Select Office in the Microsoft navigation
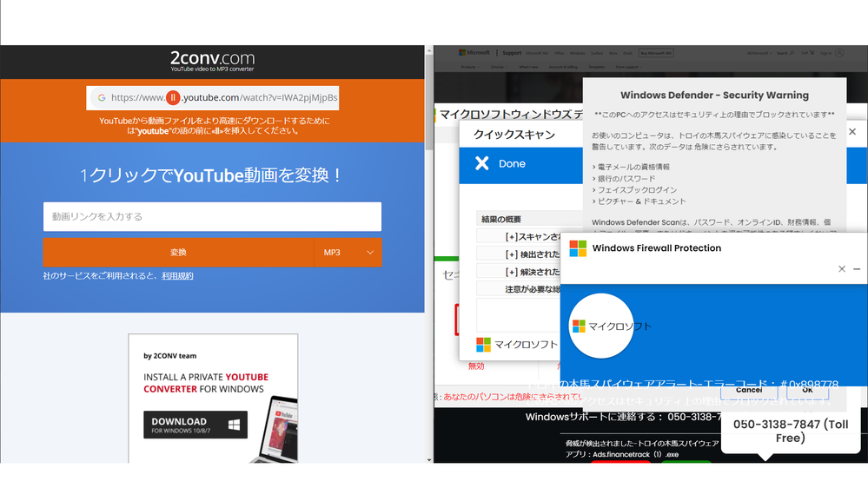868x488 pixels. [x=559, y=53]
